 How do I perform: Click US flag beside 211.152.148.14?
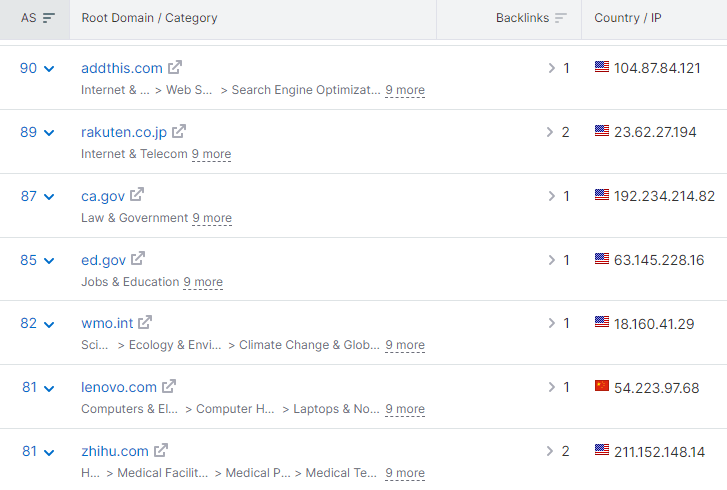coord(602,450)
